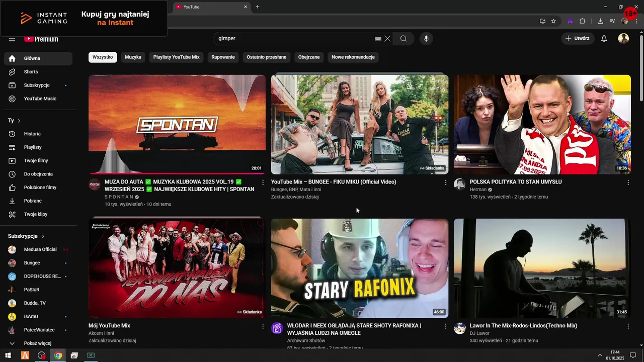Open options menu for Mój YouTube Mix
This screenshot has height=362, width=644.
point(263,326)
